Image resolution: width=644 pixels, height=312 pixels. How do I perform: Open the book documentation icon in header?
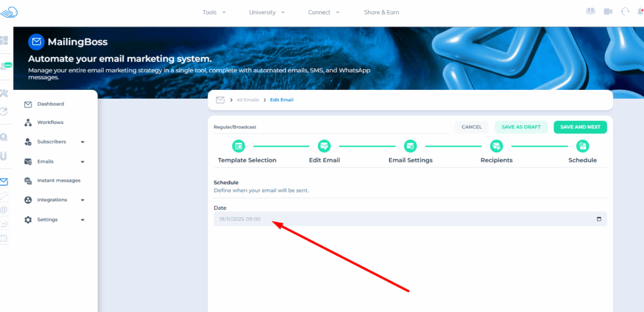tap(590, 11)
